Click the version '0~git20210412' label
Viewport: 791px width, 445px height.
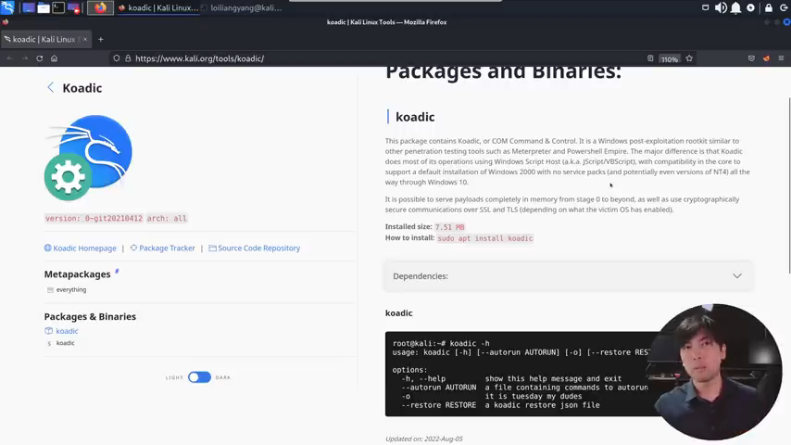[94, 218]
